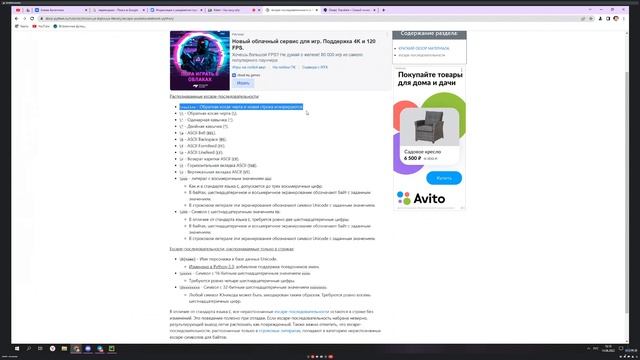Click the 'ASCII Linefeed' list item
Image resolution: width=640 pixels, height=360 pixels.
click(201, 153)
